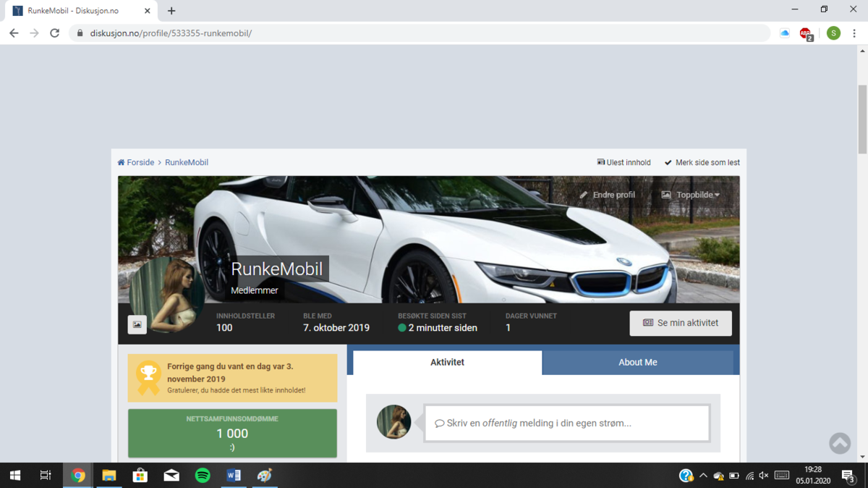Click the profile photo change icon
Screen dimensions: 868x488
coord(137,325)
